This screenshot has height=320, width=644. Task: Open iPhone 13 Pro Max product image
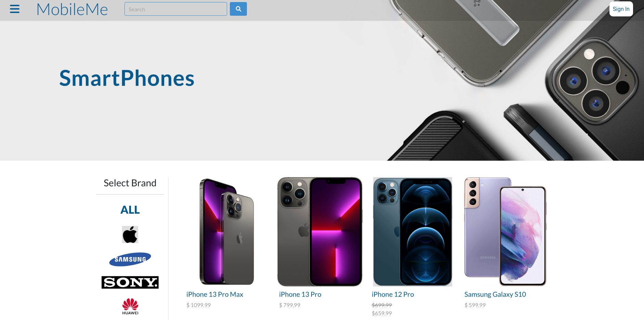coord(227,232)
